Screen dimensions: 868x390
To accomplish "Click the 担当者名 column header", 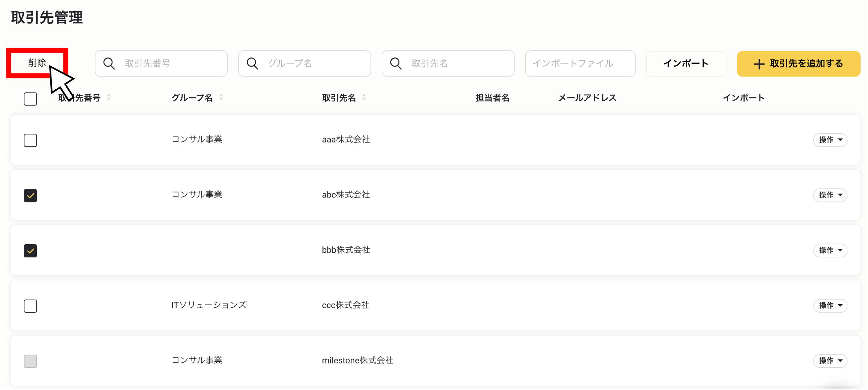I will tap(492, 98).
